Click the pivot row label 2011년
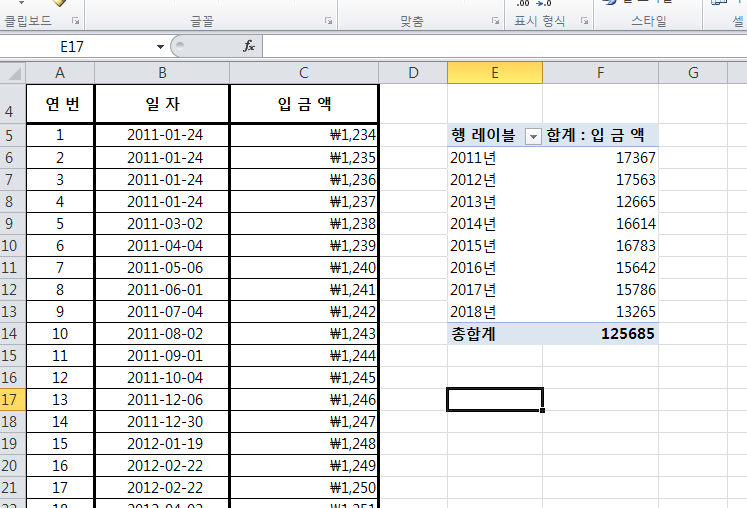 [495, 158]
